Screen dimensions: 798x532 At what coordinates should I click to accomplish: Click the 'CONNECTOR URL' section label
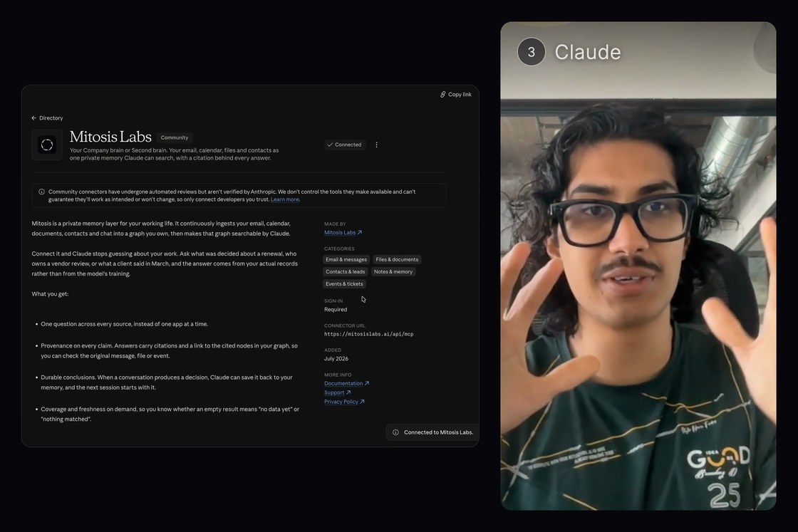click(345, 325)
